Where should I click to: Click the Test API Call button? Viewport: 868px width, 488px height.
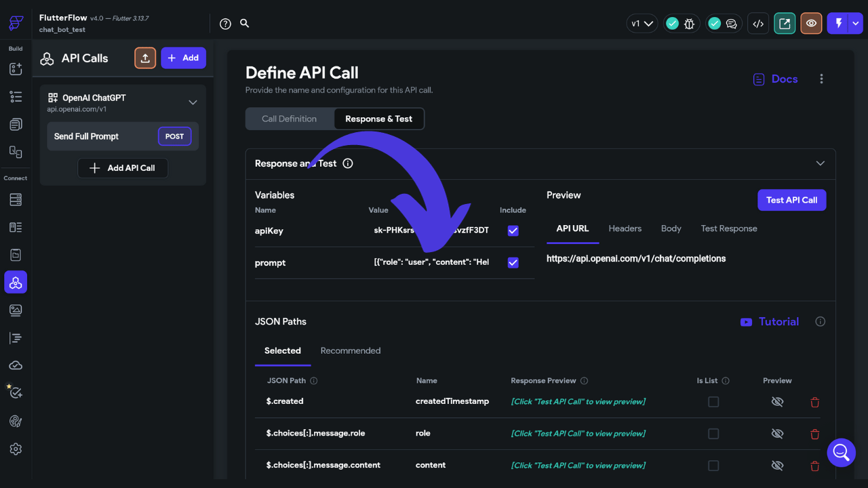point(791,200)
